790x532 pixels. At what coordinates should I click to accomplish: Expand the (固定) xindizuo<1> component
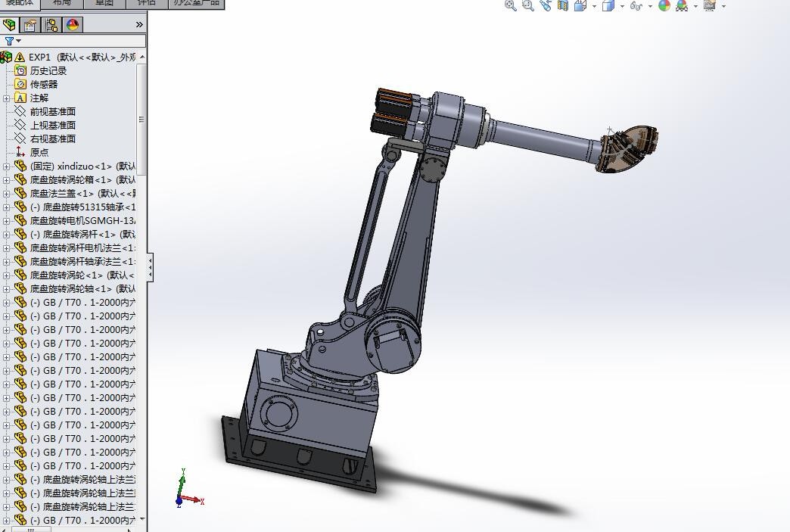coord(6,166)
